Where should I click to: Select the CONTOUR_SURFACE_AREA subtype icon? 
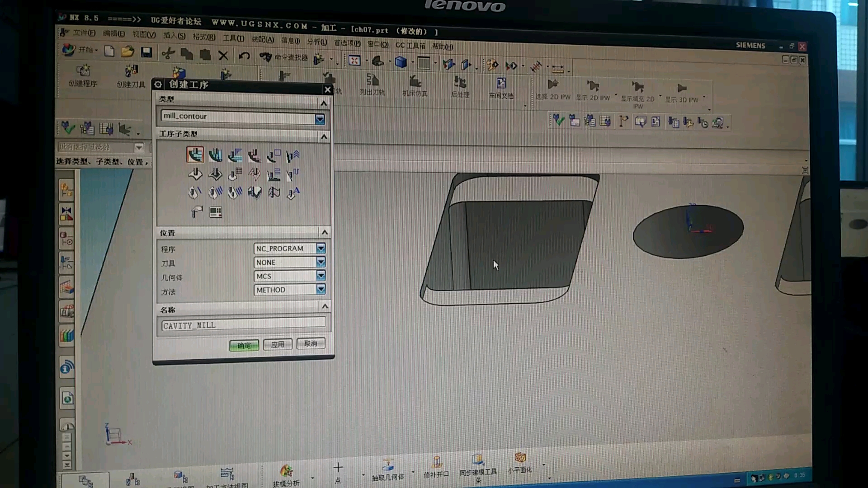(235, 174)
